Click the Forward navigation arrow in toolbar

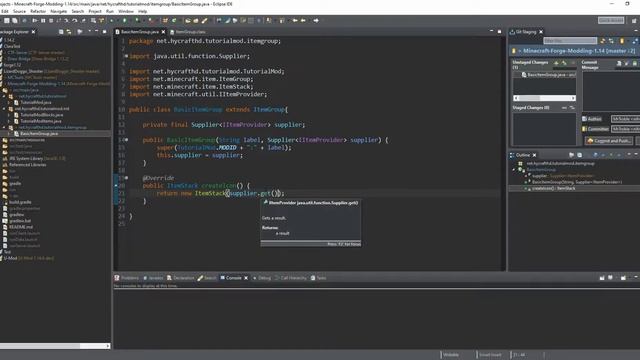point(316,20)
